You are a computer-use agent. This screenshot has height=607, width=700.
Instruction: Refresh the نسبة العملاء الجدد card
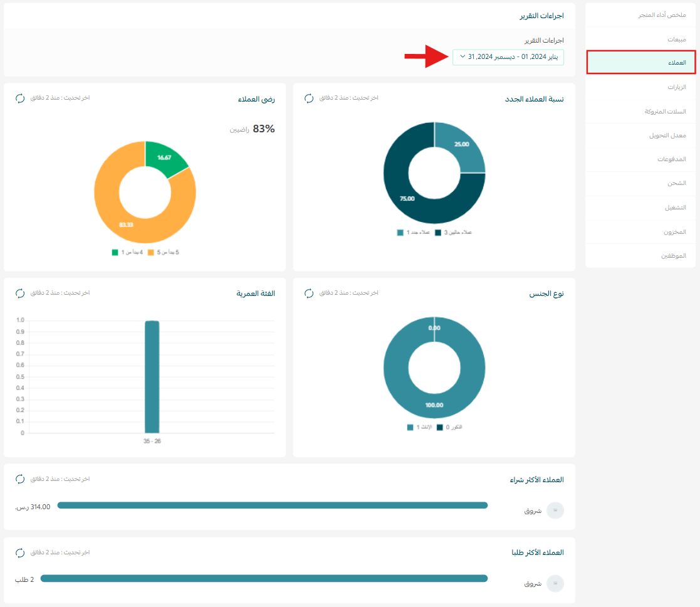coord(309,98)
